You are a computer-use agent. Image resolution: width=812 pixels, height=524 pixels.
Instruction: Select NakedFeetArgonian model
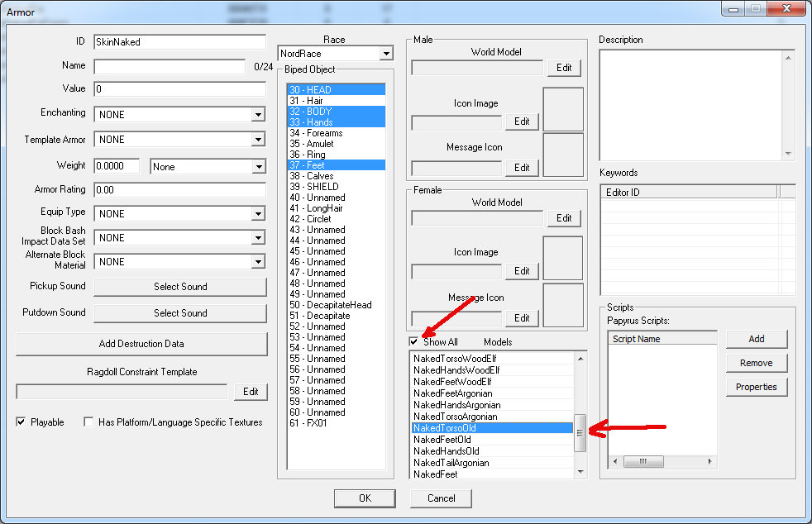[x=493, y=393]
